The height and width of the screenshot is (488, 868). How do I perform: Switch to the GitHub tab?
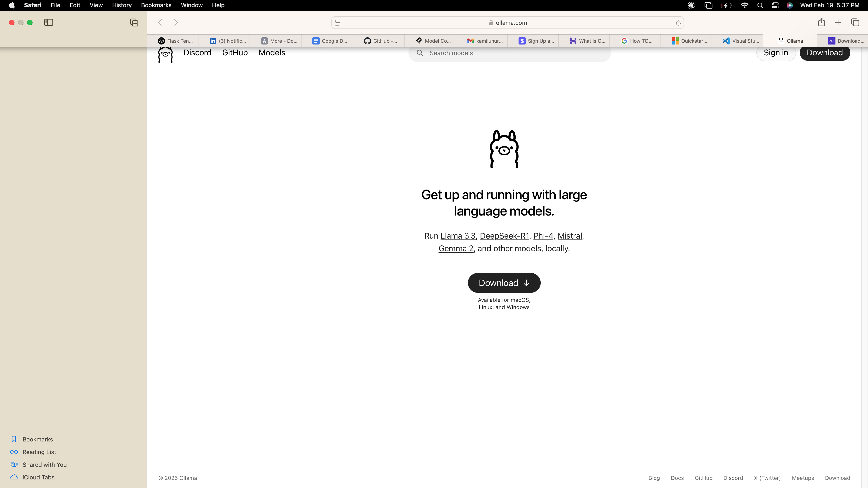(379, 41)
